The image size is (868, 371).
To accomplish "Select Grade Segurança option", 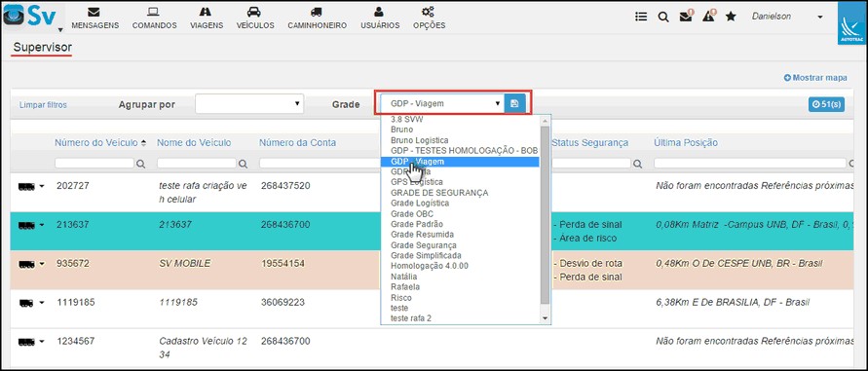I will 424,245.
